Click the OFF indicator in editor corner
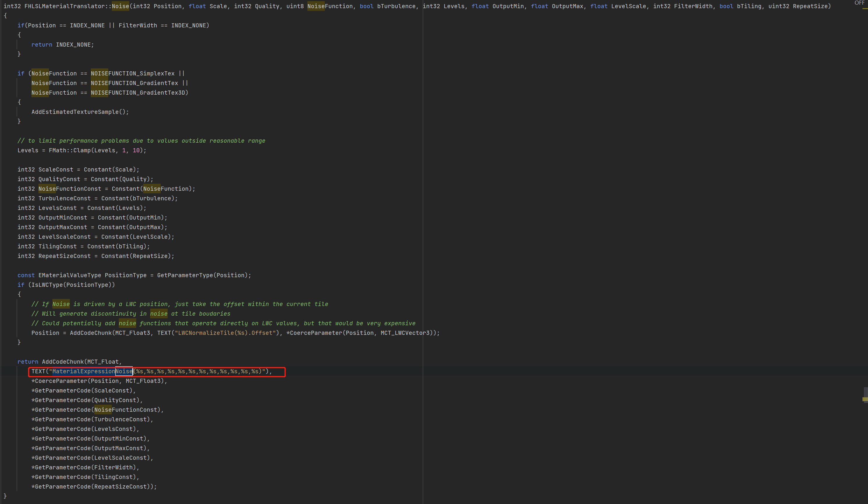The height and width of the screenshot is (504, 868). tap(859, 3)
